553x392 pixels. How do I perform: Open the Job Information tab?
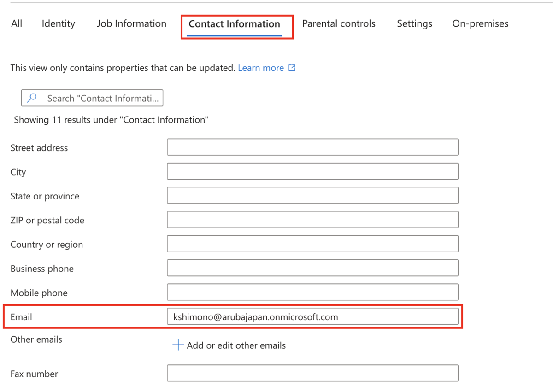coord(131,23)
